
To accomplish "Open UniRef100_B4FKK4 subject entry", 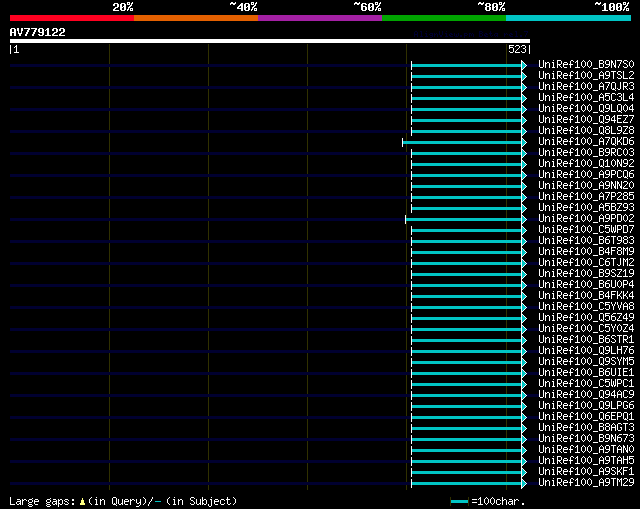I will click(x=586, y=296).
